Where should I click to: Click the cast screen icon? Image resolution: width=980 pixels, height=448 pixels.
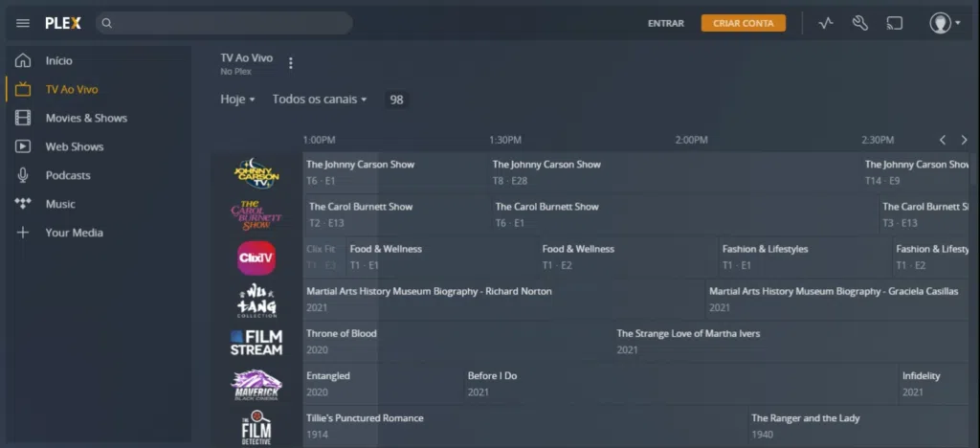(x=895, y=23)
